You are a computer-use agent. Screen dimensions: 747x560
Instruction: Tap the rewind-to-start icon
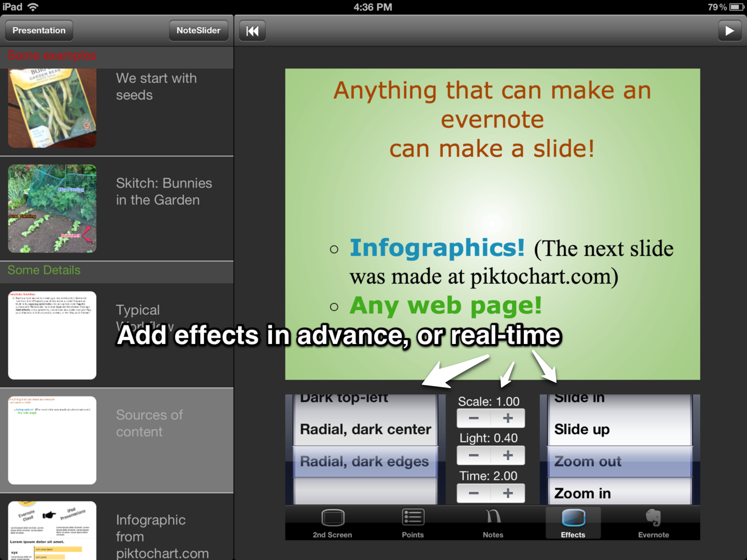pos(252,31)
